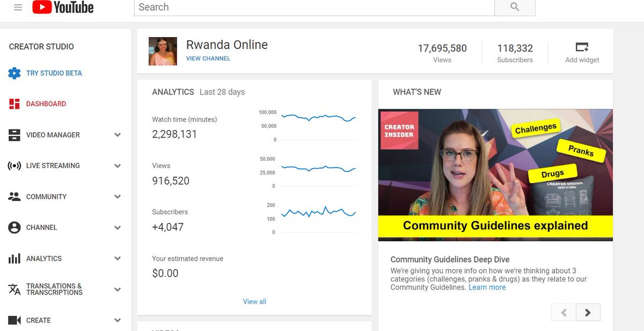Click the Creator Studio heading
Screen dimensions: 644x331
click(x=41, y=47)
